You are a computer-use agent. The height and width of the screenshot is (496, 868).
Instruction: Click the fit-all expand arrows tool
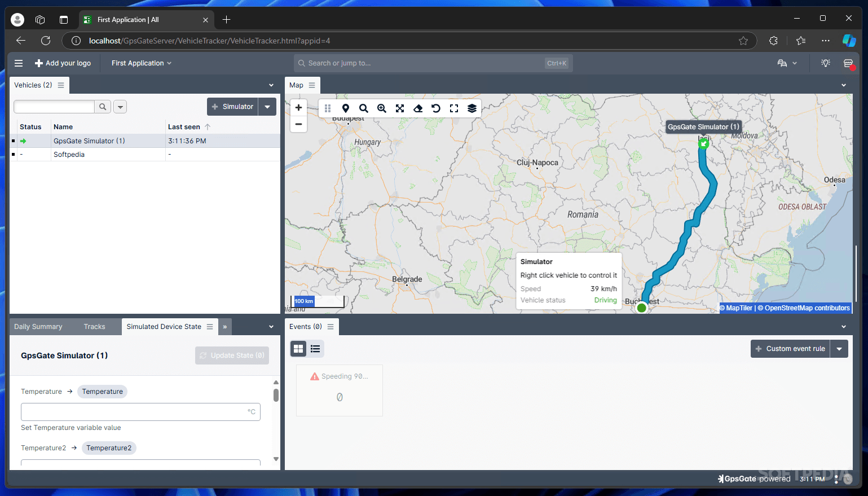(400, 108)
